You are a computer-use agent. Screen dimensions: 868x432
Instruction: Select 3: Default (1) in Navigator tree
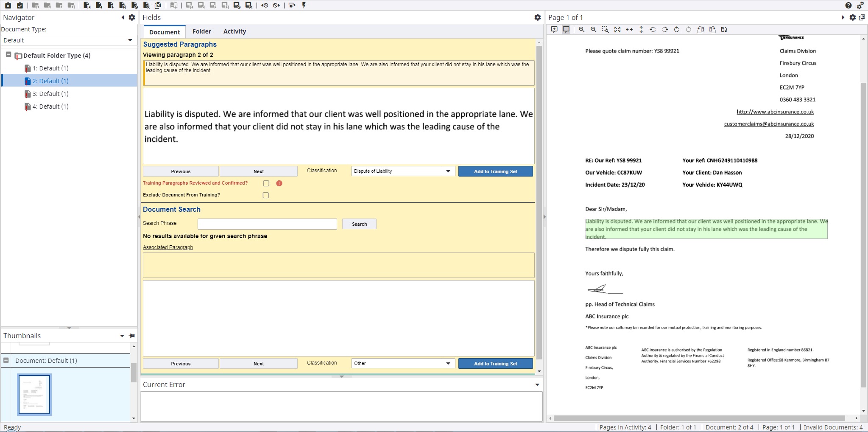[50, 94]
